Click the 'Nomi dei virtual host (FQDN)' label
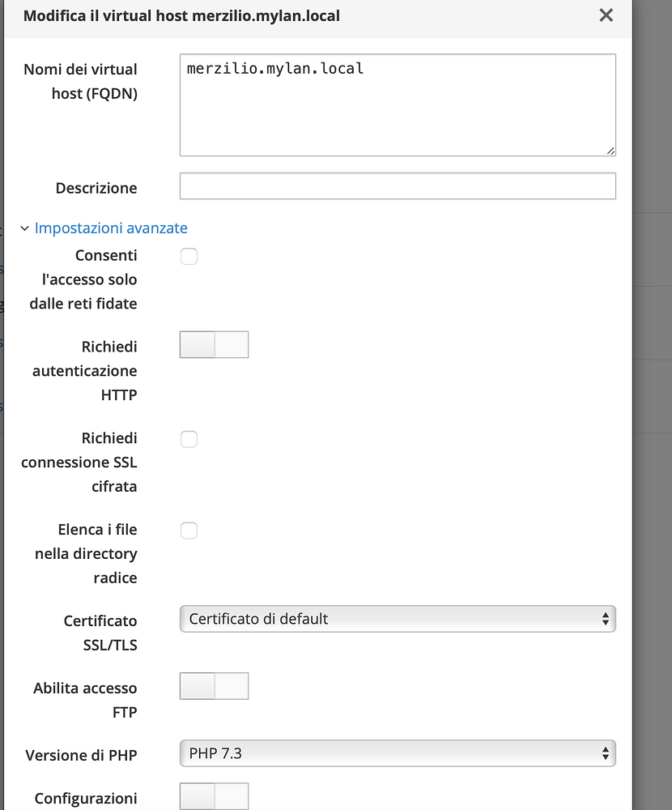The height and width of the screenshot is (810, 672). (x=81, y=81)
